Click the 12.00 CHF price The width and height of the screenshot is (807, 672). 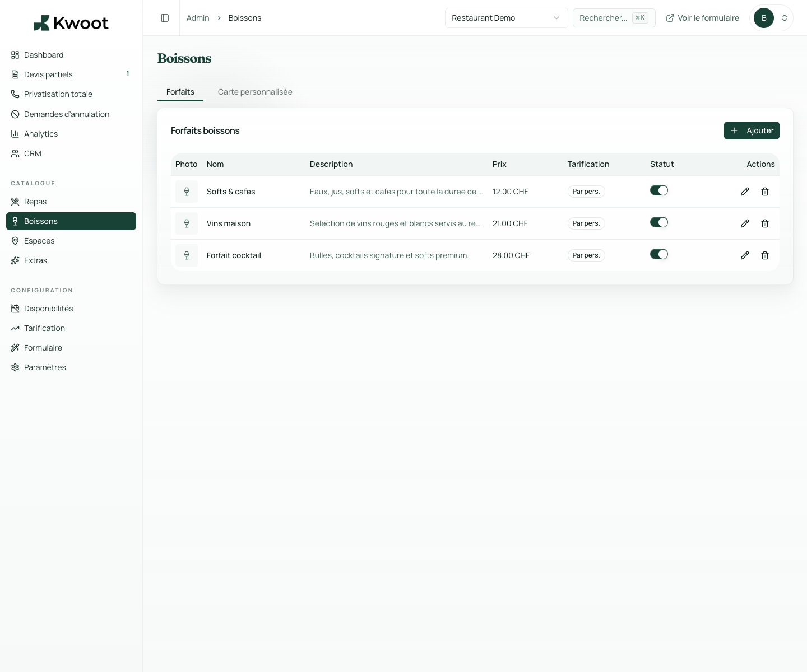(x=511, y=192)
